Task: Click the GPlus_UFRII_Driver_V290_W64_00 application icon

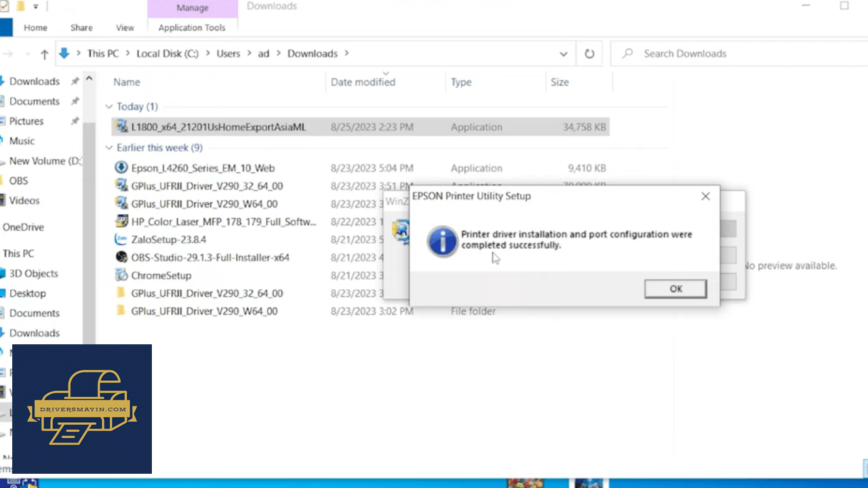Action: tap(121, 203)
